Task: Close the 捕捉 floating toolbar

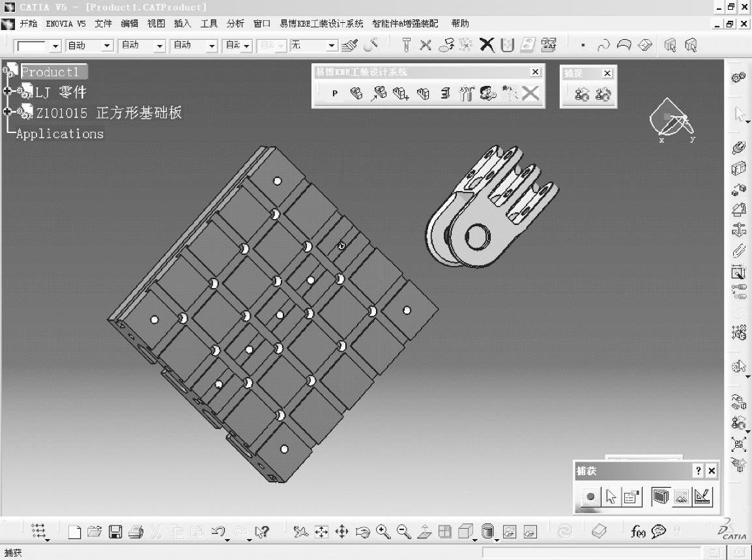Action: point(607,74)
